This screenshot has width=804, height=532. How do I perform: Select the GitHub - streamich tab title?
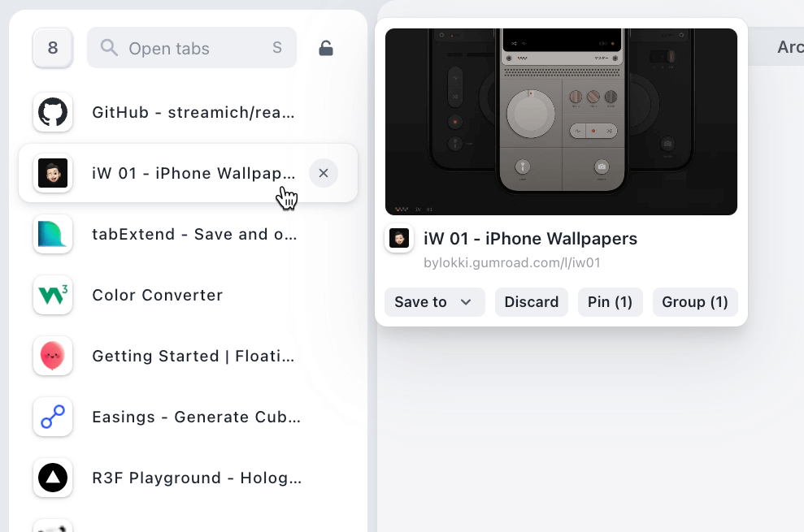click(193, 112)
